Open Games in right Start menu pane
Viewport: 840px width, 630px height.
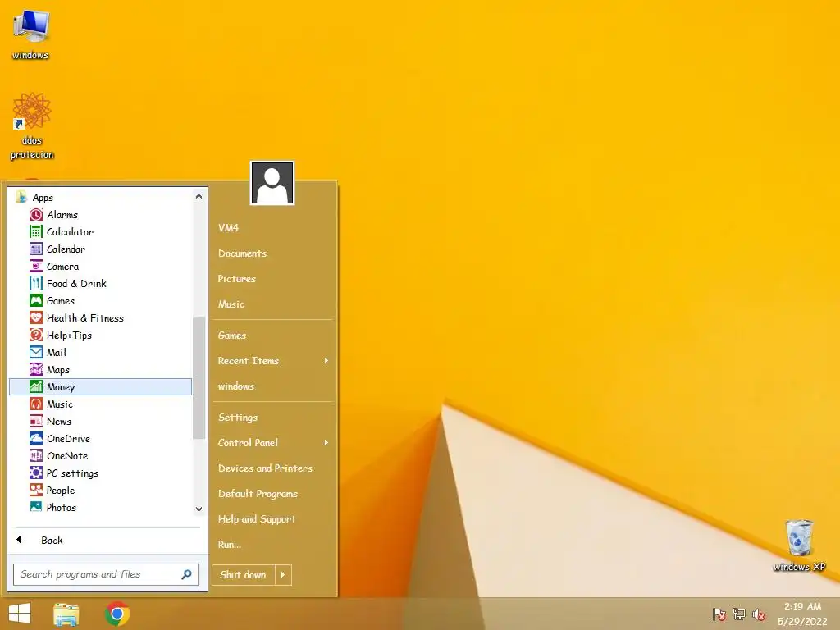(232, 336)
